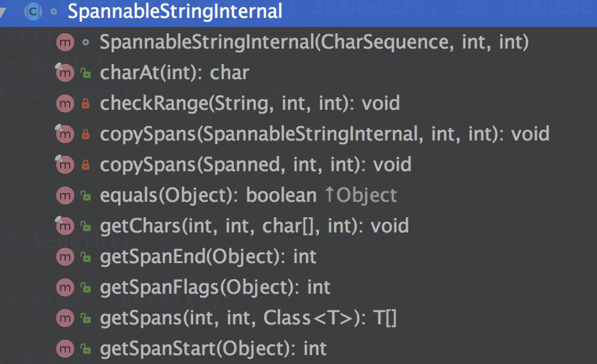Select checkRange(String, int, int) method
This screenshot has width=597, height=364.
(249, 103)
